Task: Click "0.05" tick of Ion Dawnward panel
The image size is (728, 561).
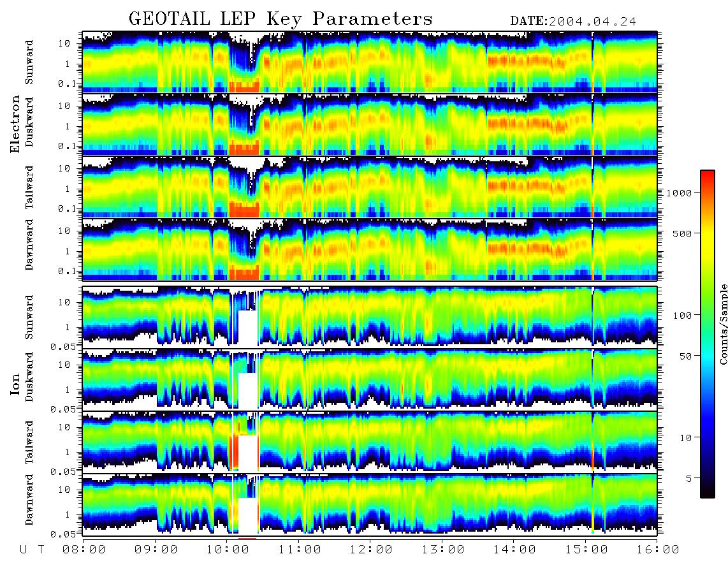Action: 63,534
